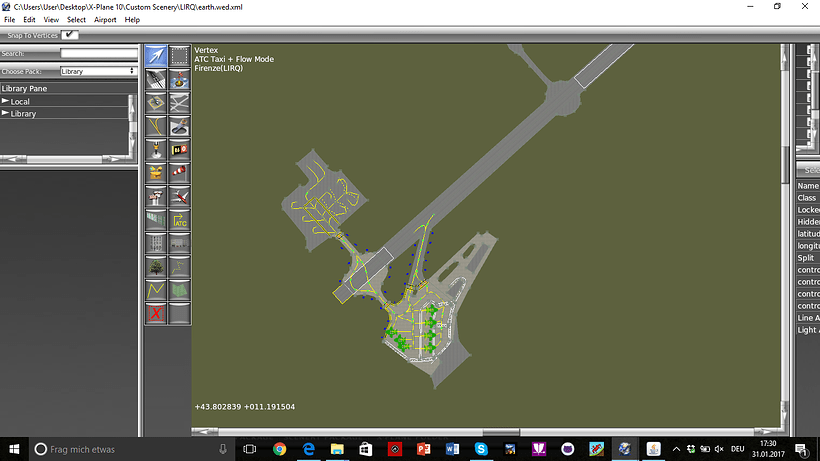Toggle the muted volume tray icon

tap(719, 449)
